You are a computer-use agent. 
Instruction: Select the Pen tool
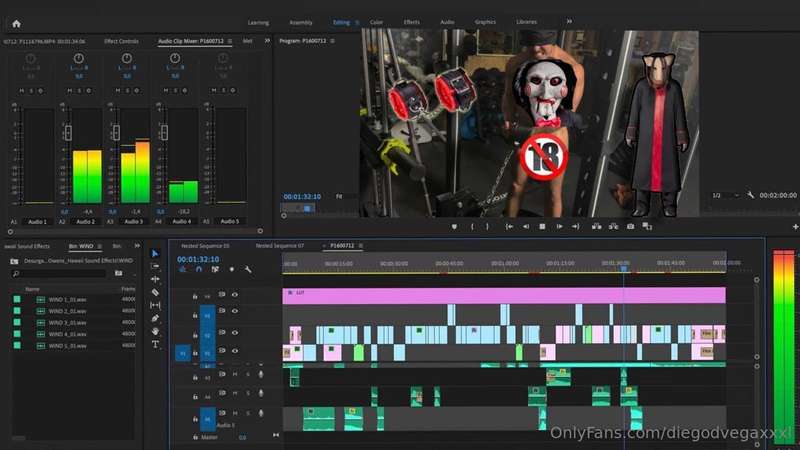(155, 318)
